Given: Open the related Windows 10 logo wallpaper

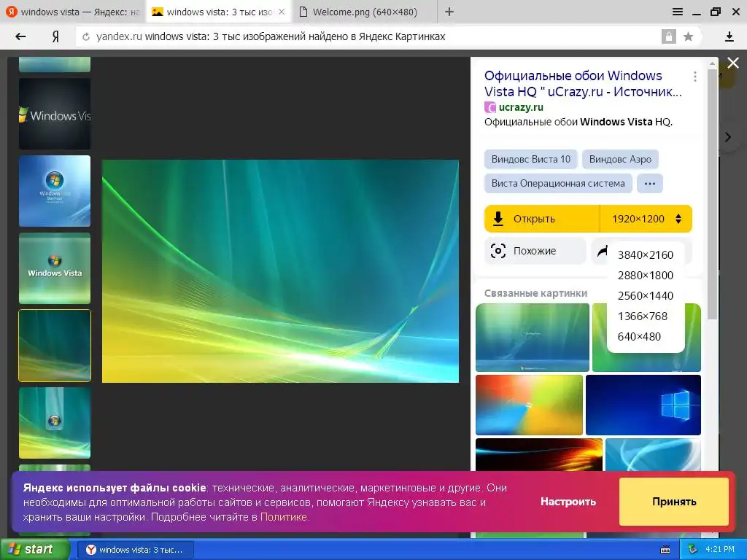Looking at the screenshot, I should click(x=643, y=405).
